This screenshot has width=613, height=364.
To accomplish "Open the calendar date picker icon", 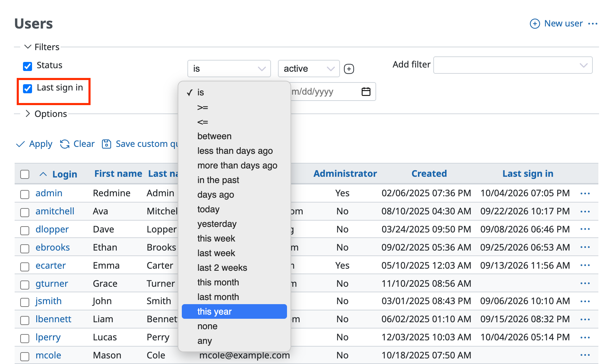I will pyautogui.click(x=366, y=92).
